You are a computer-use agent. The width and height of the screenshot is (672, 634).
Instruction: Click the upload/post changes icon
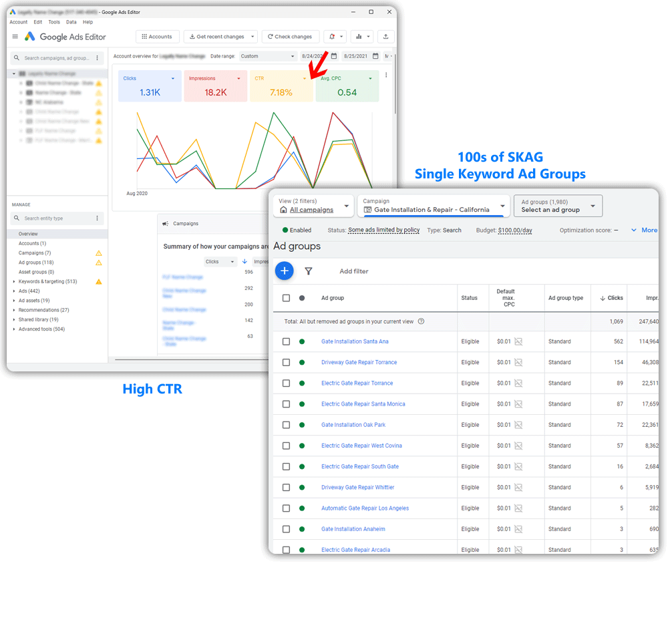(385, 37)
